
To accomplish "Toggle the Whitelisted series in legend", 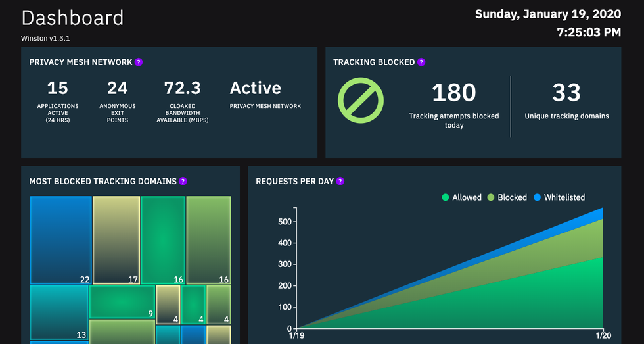I will 559,197.
